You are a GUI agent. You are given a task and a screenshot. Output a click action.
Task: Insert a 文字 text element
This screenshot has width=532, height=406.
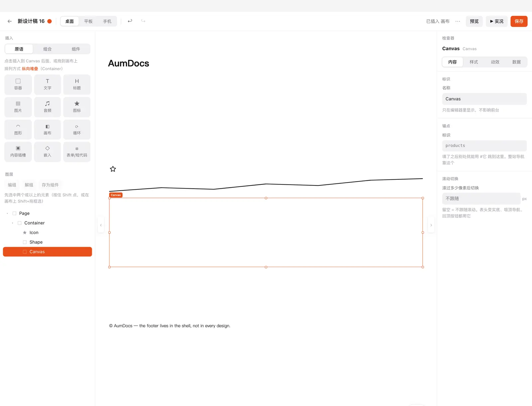click(48, 84)
